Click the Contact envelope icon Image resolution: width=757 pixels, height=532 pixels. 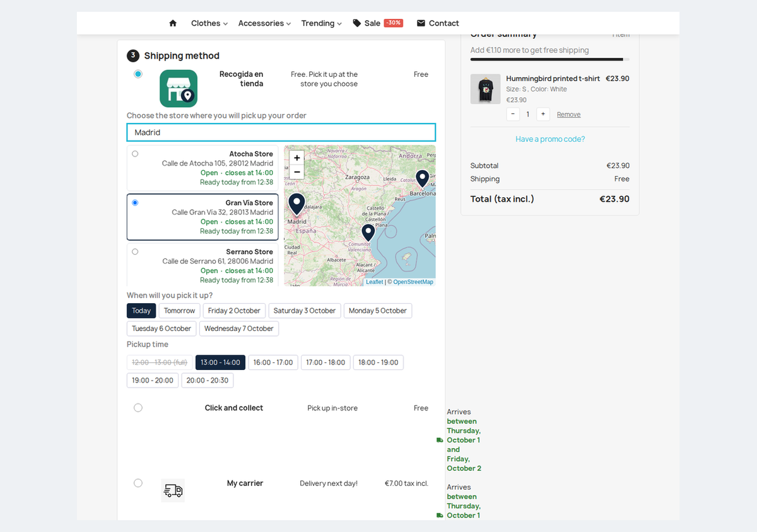[x=421, y=23]
